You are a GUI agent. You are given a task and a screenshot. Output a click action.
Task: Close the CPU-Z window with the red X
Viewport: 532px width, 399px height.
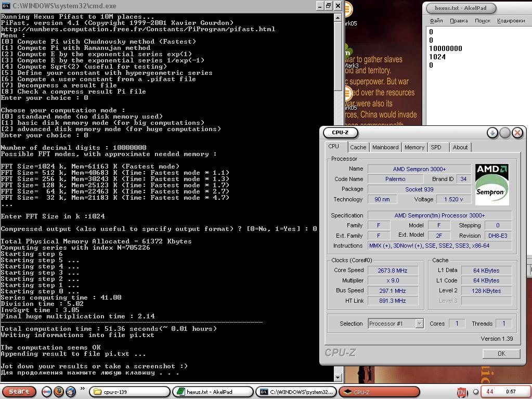click(x=517, y=133)
